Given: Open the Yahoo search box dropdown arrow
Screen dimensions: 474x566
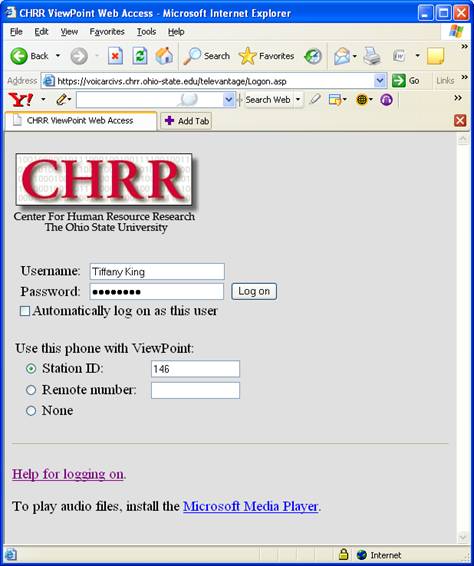Looking at the screenshot, I should click(x=229, y=99).
